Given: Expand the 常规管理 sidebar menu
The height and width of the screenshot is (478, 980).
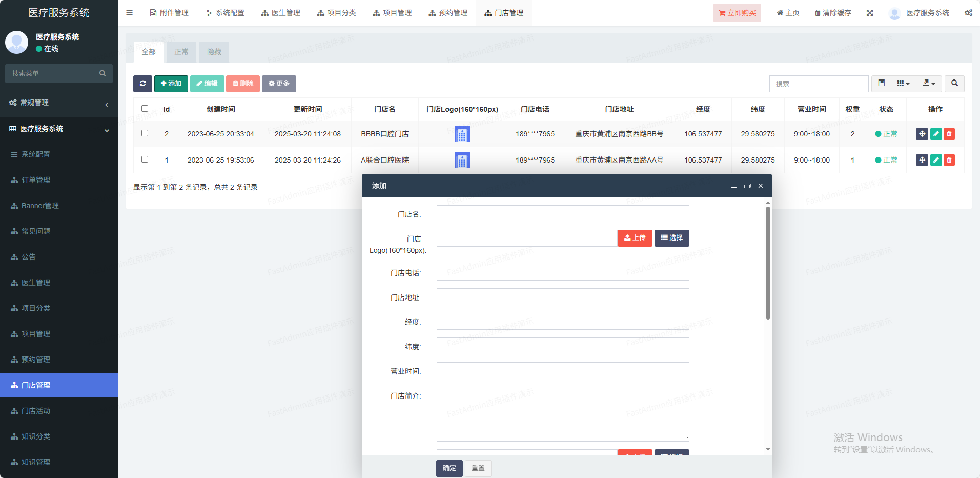Looking at the screenshot, I should pyautogui.click(x=59, y=103).
